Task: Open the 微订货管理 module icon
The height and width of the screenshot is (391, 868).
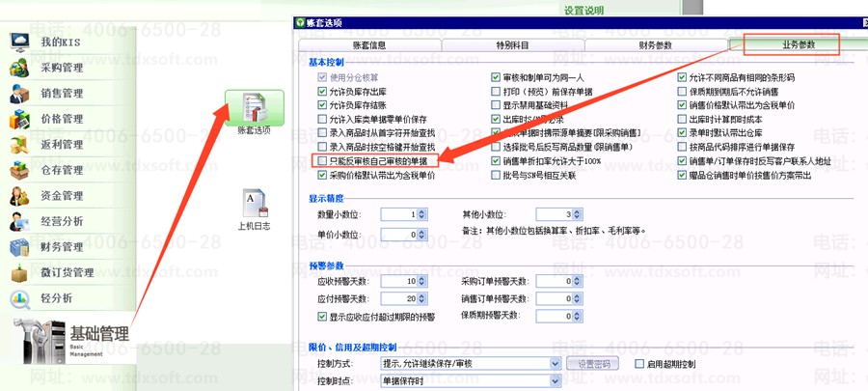Action: tap(20, 272)
